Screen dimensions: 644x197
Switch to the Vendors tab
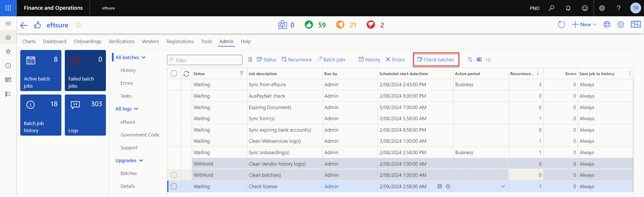[150, 41]
